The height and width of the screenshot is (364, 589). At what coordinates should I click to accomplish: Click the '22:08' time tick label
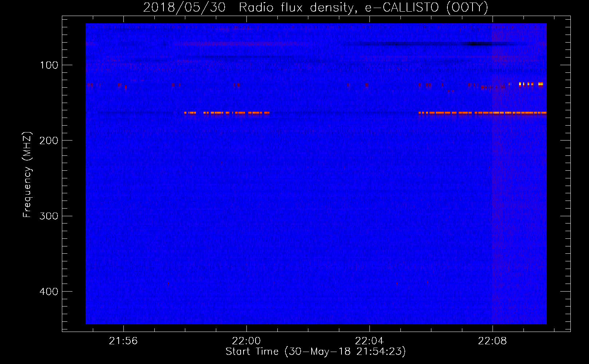pos(493,341)
